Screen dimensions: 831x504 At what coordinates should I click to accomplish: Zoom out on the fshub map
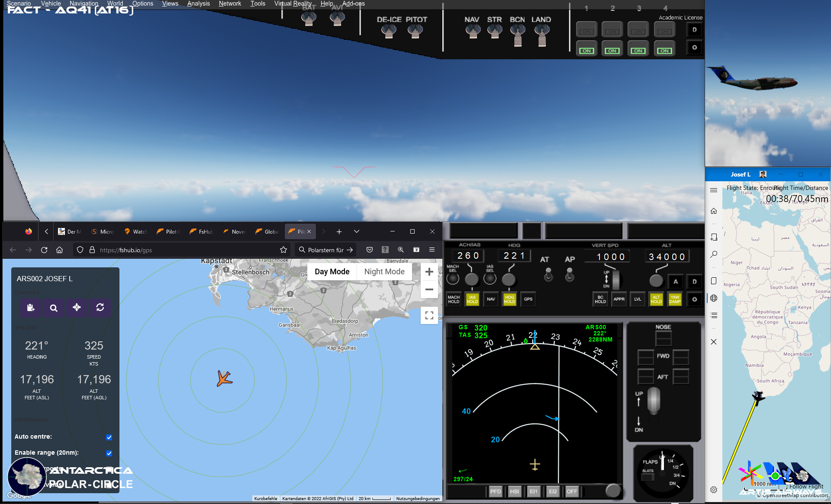pos(429,289)
